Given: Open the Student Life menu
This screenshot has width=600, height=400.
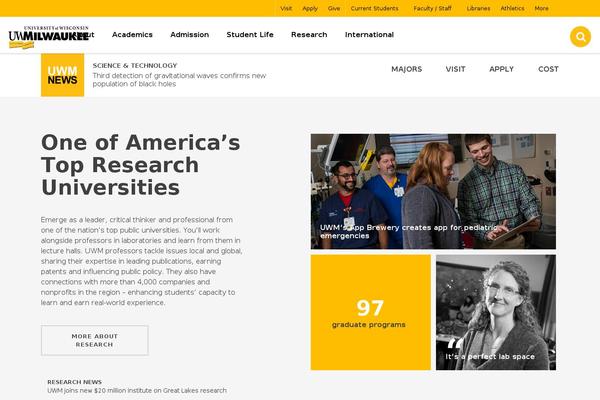Looking at the screenshot, I should pyautogui.click(x=250, y=35).
